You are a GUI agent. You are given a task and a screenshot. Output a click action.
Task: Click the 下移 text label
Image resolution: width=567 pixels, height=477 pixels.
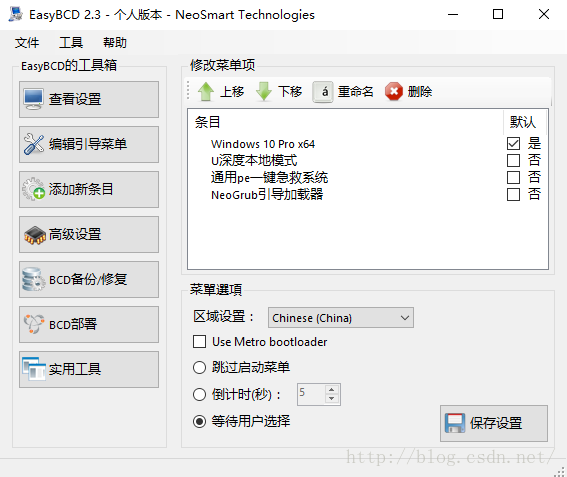(x=290, y=91)
